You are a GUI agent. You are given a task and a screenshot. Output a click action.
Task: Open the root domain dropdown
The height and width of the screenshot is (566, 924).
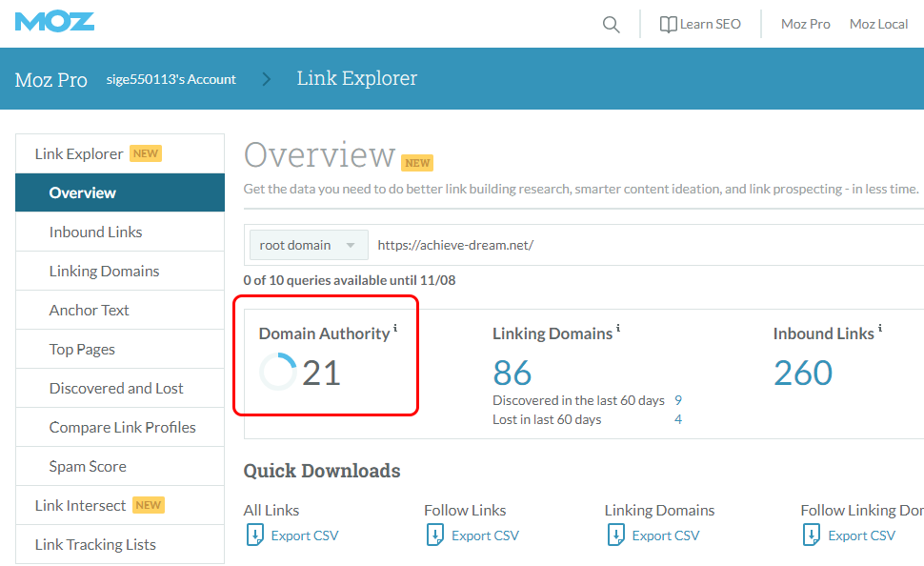309,245
